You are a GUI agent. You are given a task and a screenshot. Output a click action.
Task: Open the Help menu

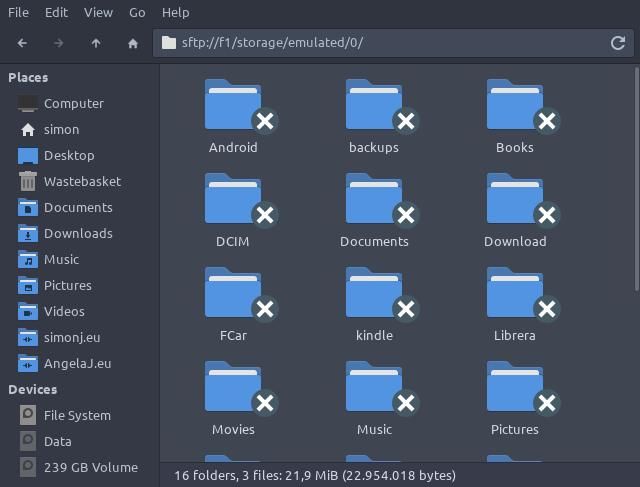pyautogui.click(x=176, y=13)
